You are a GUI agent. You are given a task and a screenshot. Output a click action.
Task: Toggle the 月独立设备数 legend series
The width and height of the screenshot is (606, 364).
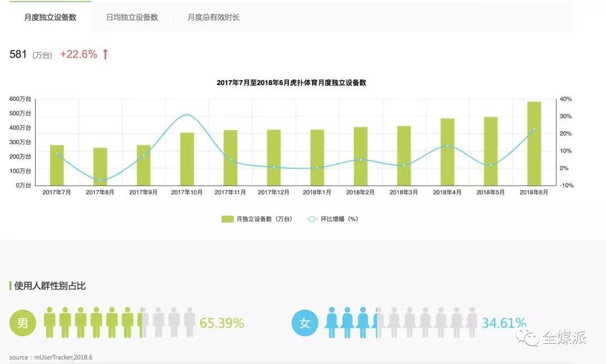[x=256, y=219]
